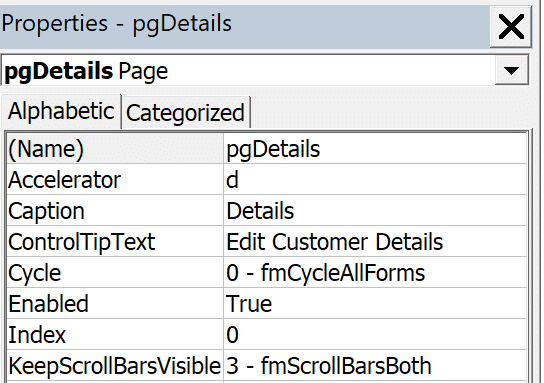544x383 pixels.
Task: Edit the Index value 0
Action: pyautogui.click(x=375, y=334)
